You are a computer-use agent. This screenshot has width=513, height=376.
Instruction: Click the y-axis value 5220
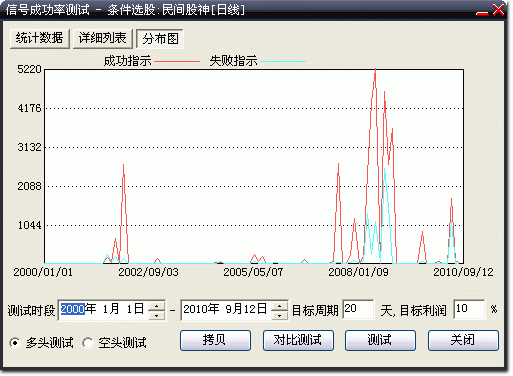[29, 69]
